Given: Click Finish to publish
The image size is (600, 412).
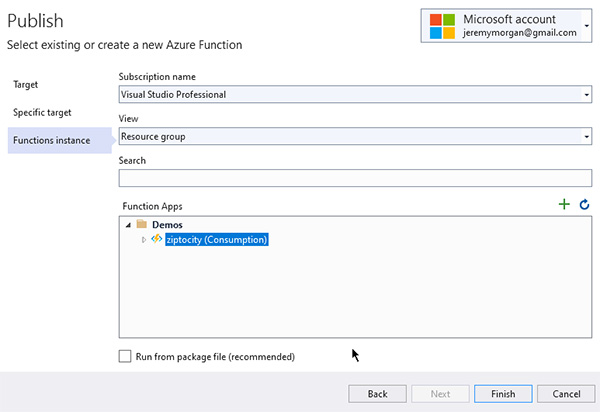Looking at the screenshot, I should pos(503,394).
